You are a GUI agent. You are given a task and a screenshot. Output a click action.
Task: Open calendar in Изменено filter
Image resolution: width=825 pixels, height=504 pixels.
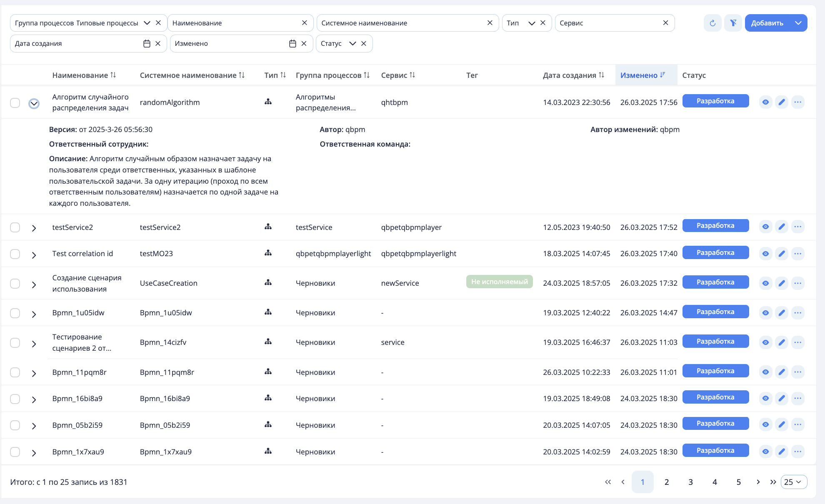[x=292, y=43]
